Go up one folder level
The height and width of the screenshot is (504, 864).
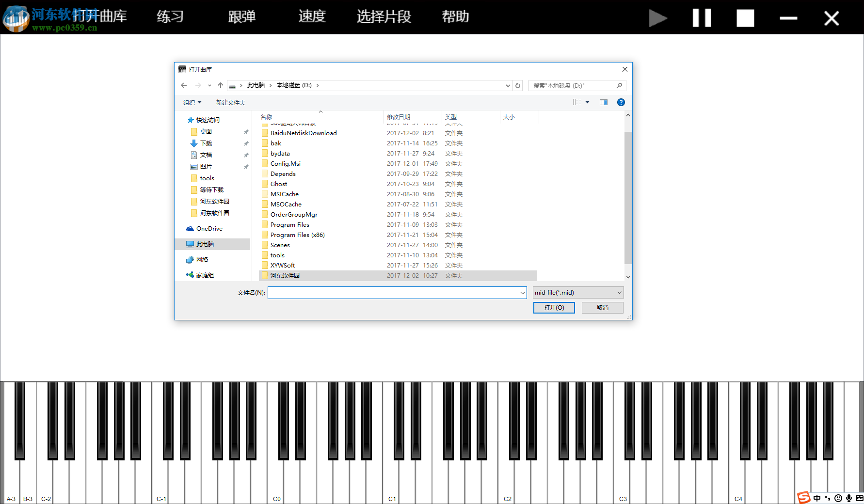tap(221, 86)
